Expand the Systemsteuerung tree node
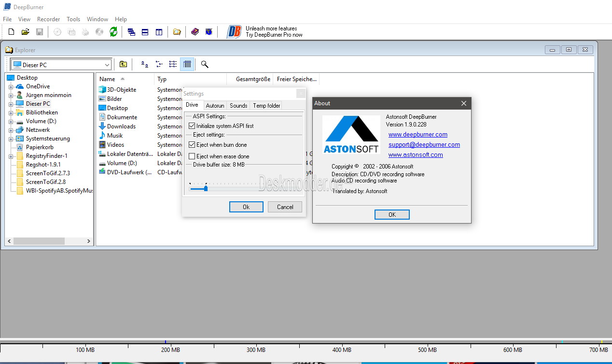The image size is (612, 364). (x=11, y=139)
